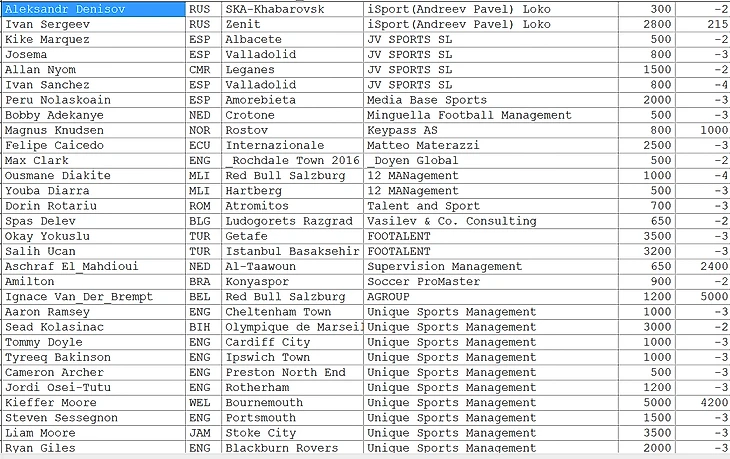Select Liam Moore in the table

pyautogui.click(x=94, y=433)
